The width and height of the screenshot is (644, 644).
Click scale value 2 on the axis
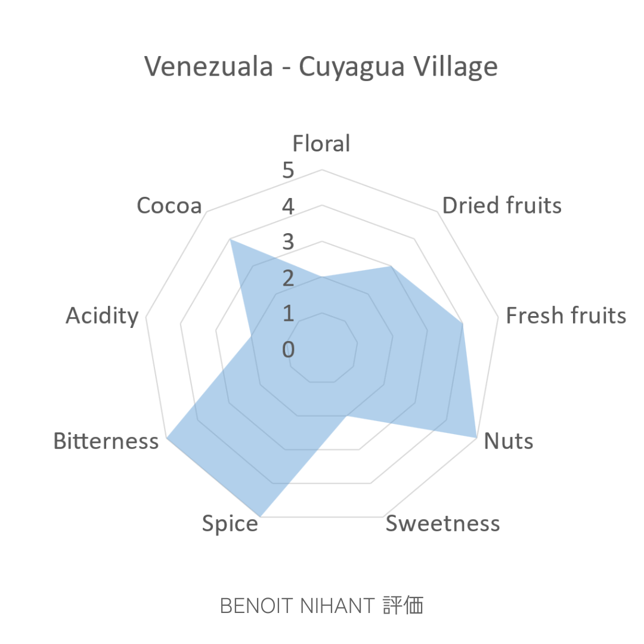click(289, 278)
